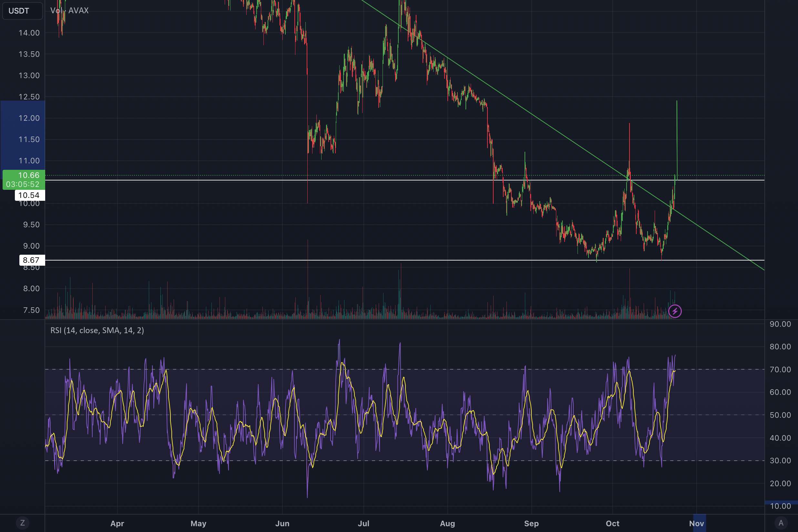798x532 pixels.
Task: Click the candle countdown timer 03:05:52
Action: click(23, 184)
